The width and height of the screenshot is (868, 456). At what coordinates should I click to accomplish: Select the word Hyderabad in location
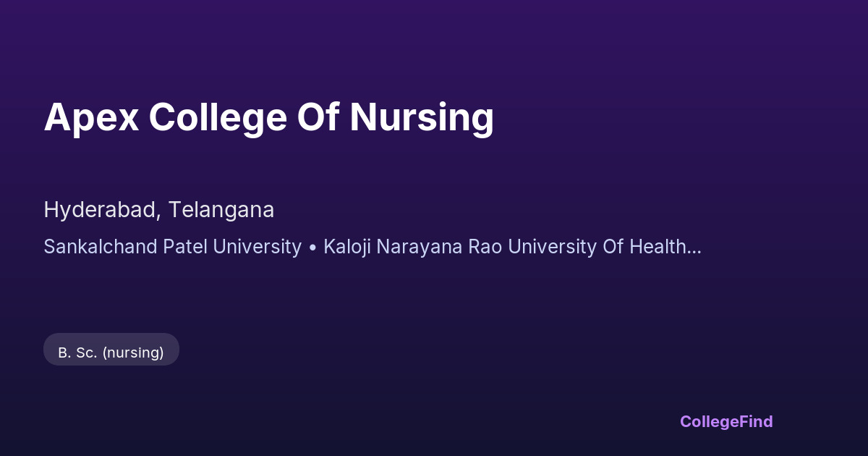tap(102, 210)
